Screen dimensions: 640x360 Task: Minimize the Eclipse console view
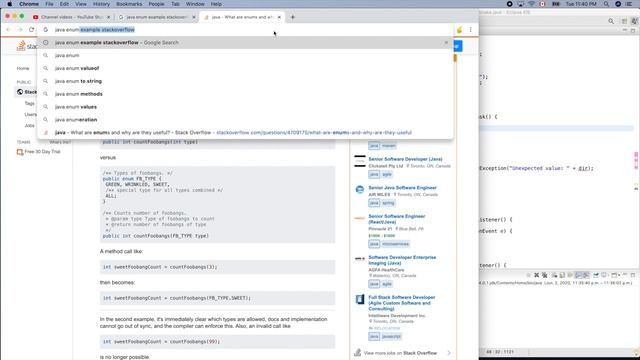click(625, 275)
